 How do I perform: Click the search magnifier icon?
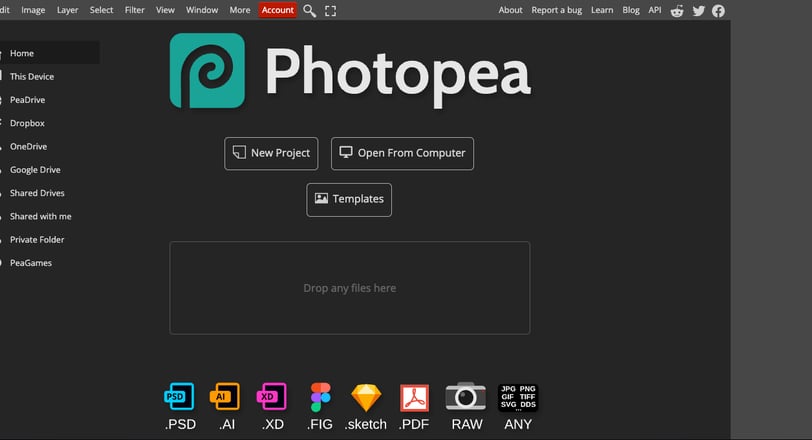310,11
